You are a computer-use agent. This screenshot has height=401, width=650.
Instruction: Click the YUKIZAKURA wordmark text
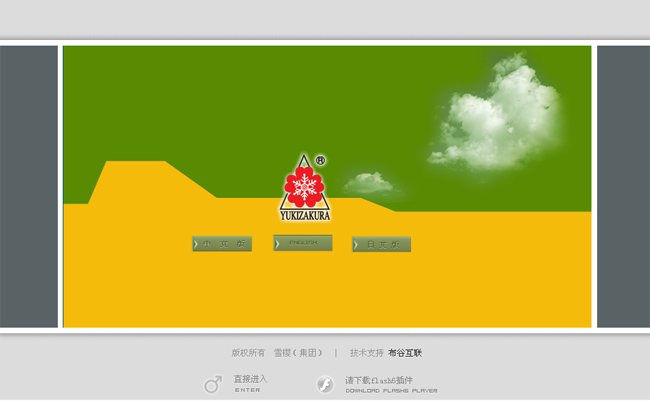coord(304,214)
